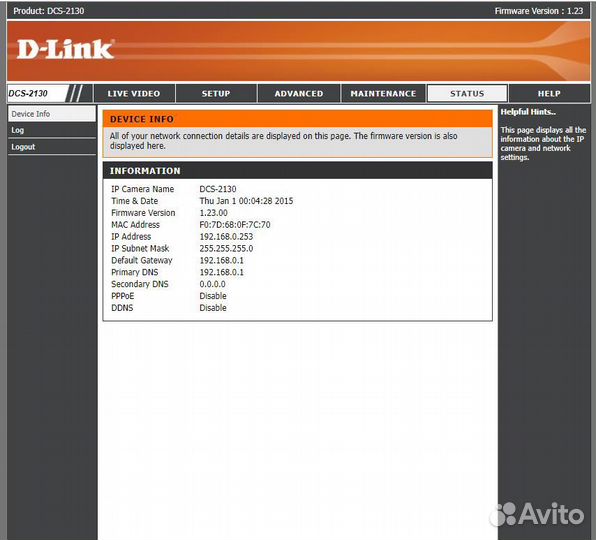Open the Help tab
The width and height of the screenshot is (596, 540).
(x=549, y=93)
